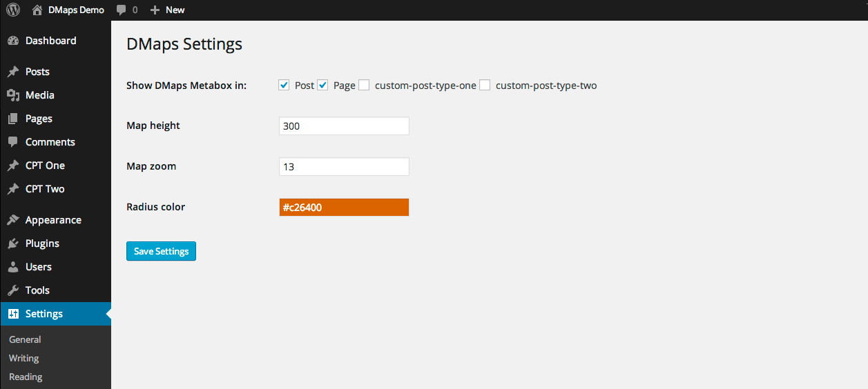
Task: Open the Dashboard menu item
Action: (x=55, y=41)
